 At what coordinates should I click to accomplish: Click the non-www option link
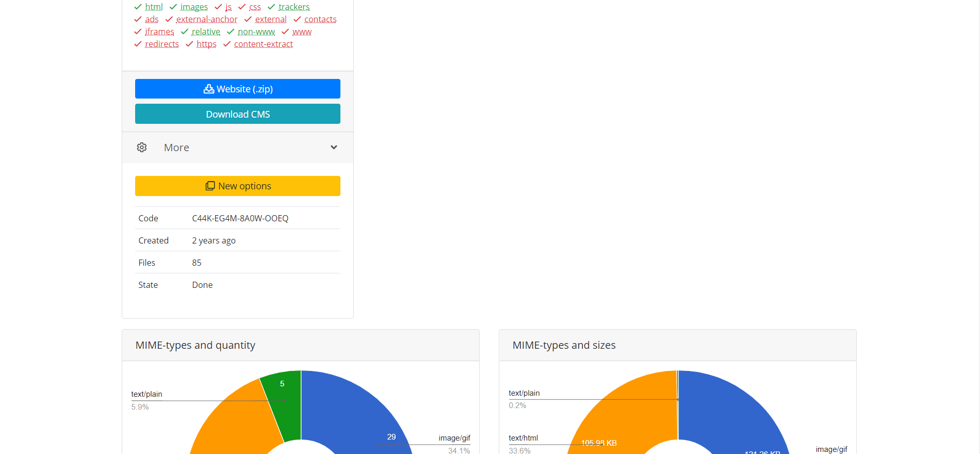coord(256,31)
